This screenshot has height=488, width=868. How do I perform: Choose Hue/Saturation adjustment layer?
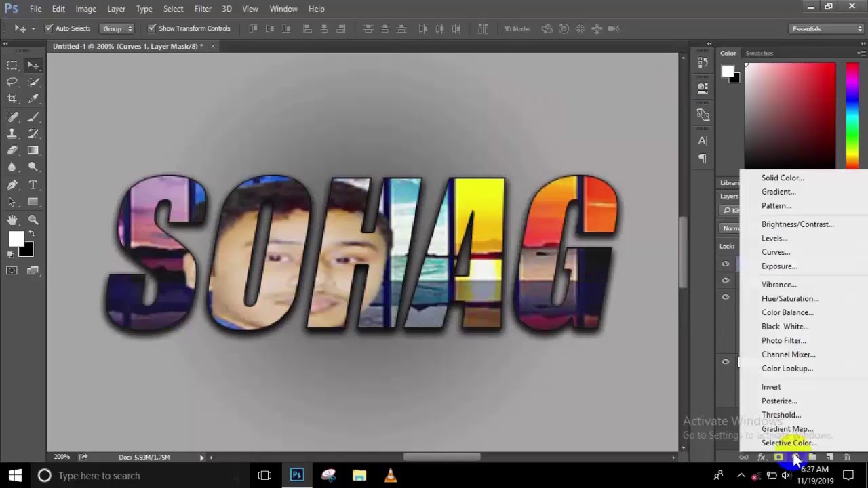790,298
